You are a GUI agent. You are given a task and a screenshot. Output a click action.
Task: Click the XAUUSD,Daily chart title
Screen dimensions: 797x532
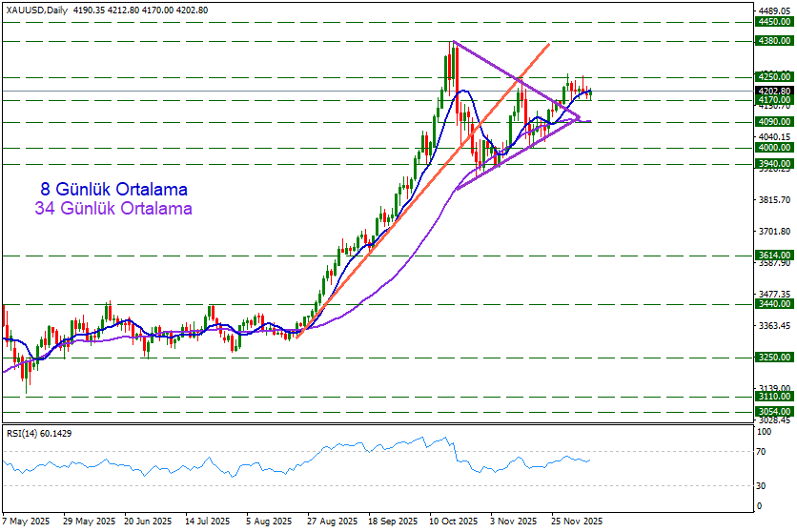click(36, 8)
